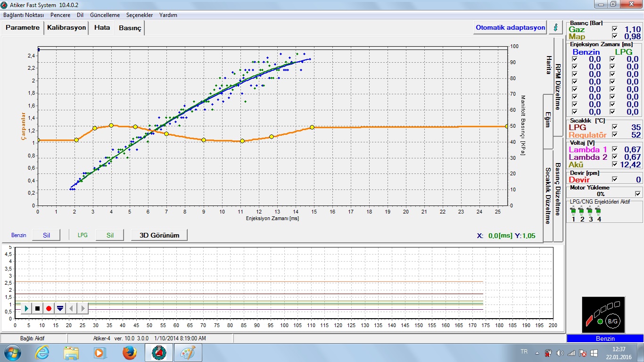The height and width of the screenshot is (362, 644).
Task: Launch Windows Media Player from taskbar
Action: click(99, 353)
